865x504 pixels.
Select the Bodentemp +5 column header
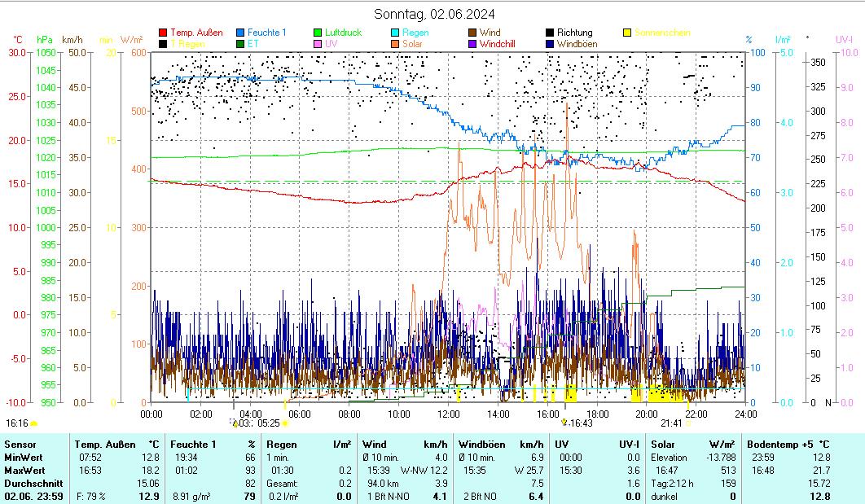coord(788,445)
